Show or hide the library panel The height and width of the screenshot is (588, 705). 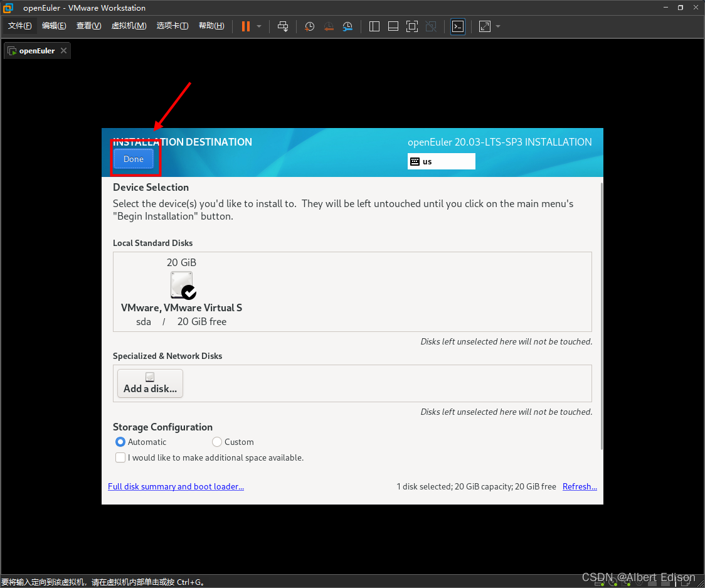[374, 26]
